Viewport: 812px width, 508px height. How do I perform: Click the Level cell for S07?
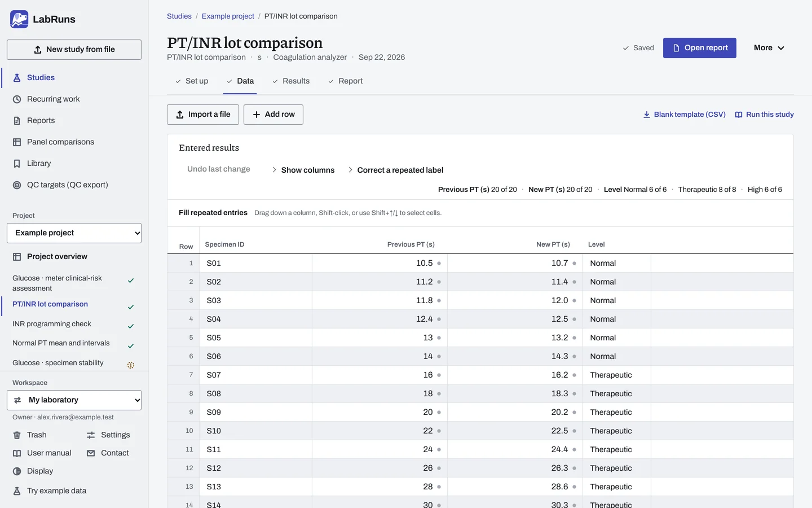click(617, 375)
